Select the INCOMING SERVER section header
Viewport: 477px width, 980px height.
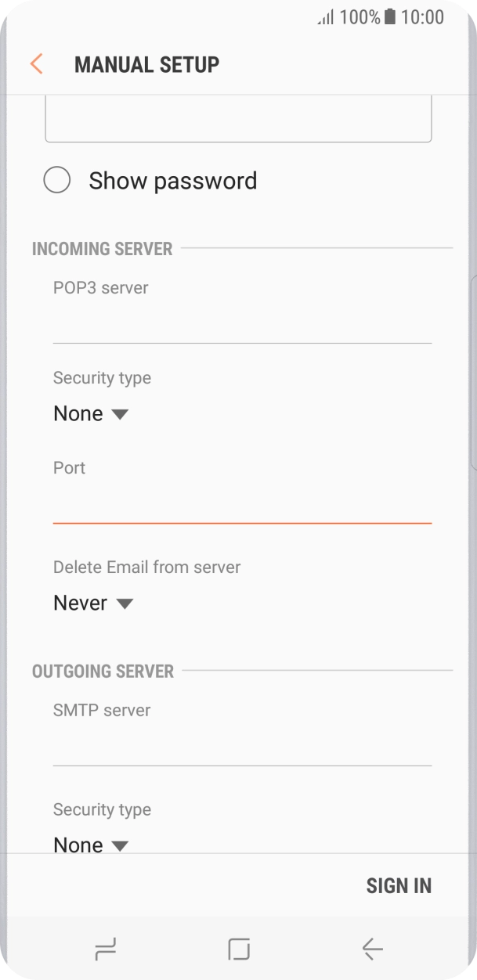pos(102,248)
